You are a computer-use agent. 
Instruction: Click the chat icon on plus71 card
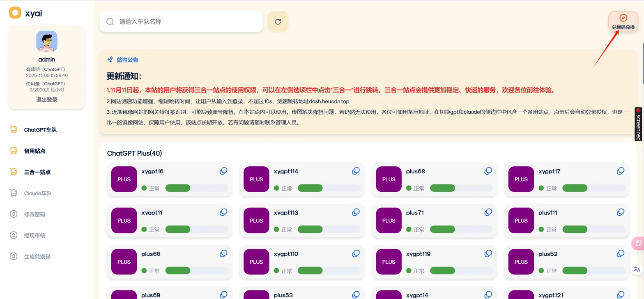[x=488, y=212]
